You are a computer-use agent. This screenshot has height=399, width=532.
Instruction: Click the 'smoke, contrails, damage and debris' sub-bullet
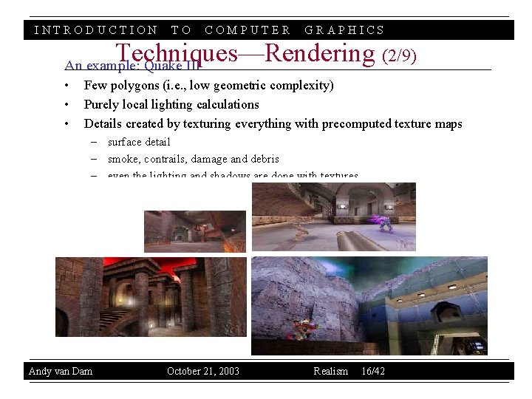coord(194,159)
